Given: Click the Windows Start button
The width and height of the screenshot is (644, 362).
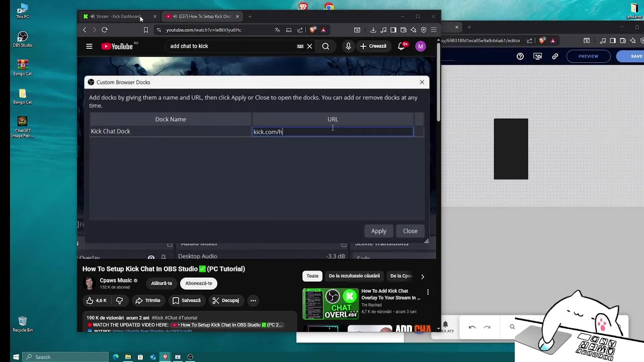Looking at the screenshot, I should pos(16,357).
